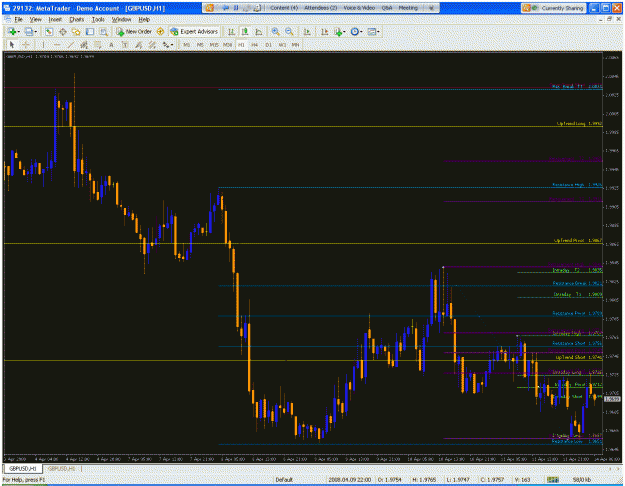Image resolution: width=625 pixels, height=486 pixels.
Task: Open the View menu
Action: [x=35, y=19]
